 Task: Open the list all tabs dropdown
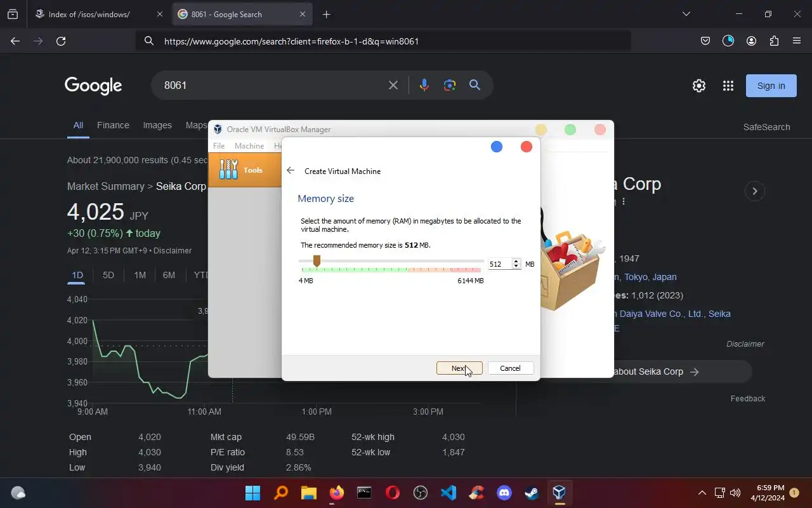tap(686, 14)
